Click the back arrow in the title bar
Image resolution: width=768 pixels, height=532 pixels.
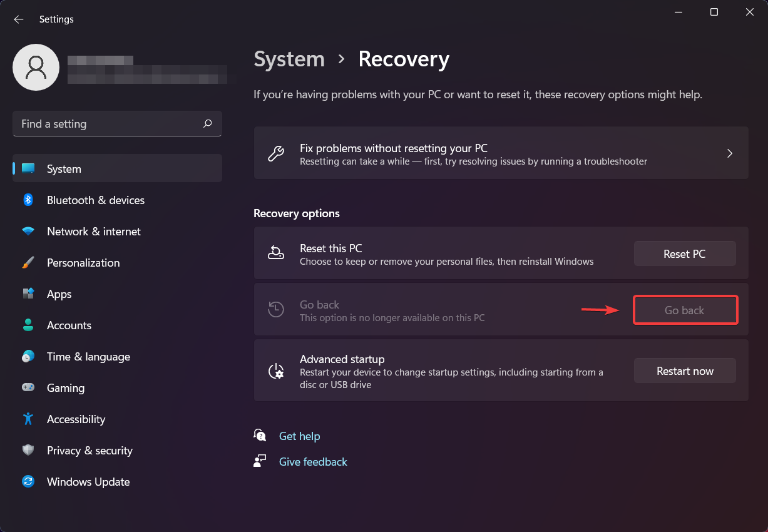[x=19, y=19]
